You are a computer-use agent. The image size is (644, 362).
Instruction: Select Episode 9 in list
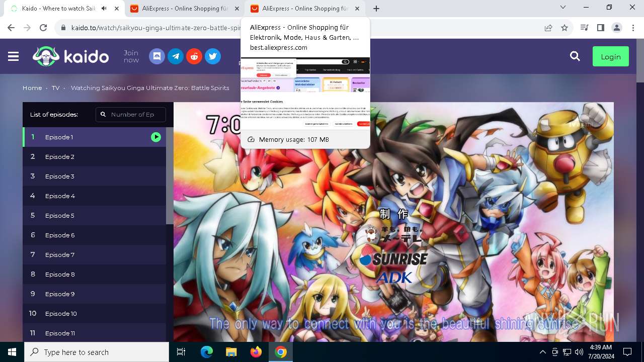pos(94,294)
